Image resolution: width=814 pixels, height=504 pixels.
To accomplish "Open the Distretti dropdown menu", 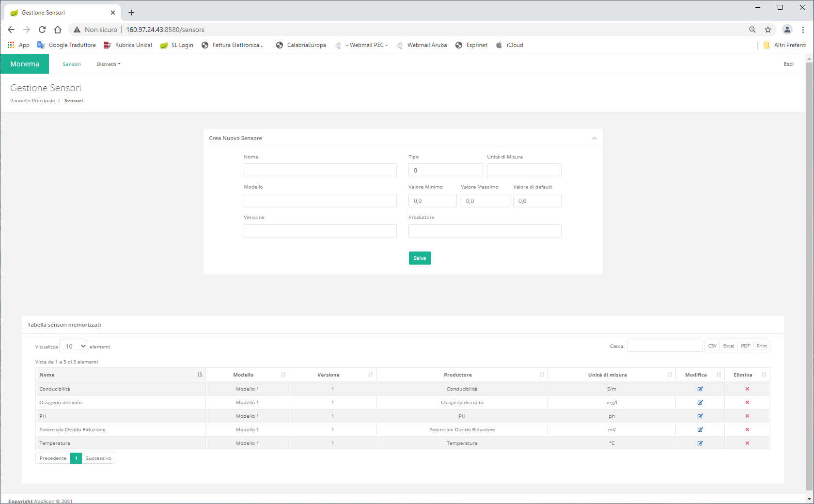I will click(x=108, y=64).
